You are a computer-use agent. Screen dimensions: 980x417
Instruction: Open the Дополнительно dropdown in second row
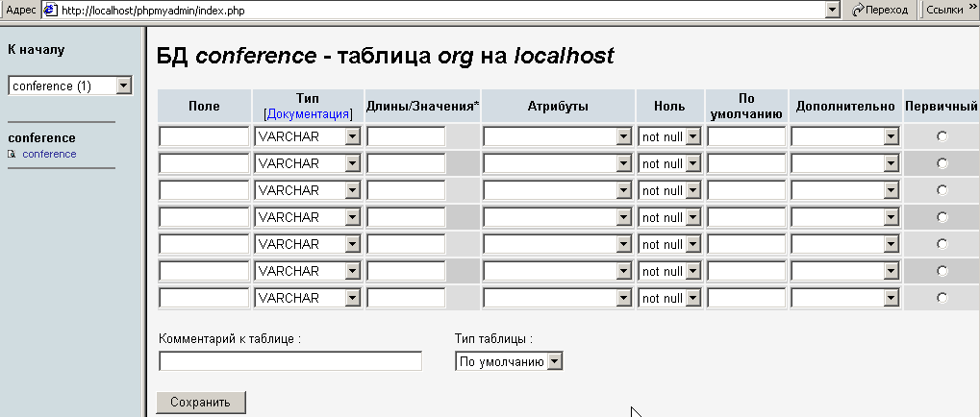click(845, 163)
